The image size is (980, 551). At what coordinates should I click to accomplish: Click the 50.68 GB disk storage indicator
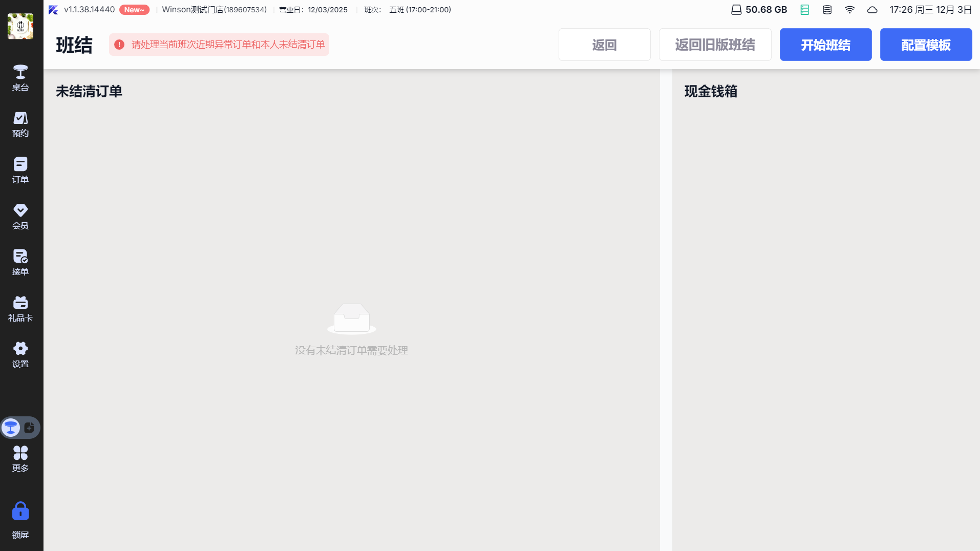pyautogui.click(x=759, y=10)
